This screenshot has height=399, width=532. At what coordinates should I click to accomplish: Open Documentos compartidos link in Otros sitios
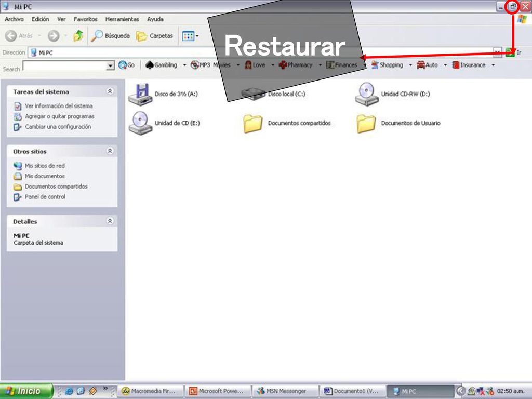click(56, 187)
